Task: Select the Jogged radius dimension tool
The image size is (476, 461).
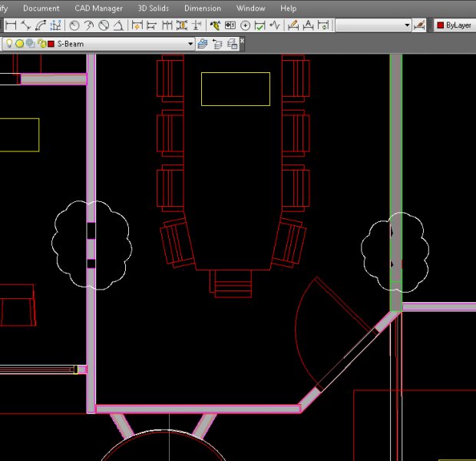Action: [88, 25]
